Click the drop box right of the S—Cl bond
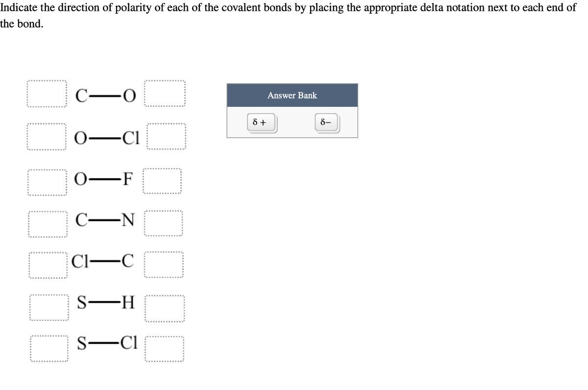This screenshot has height=390, width=588. 165,348
